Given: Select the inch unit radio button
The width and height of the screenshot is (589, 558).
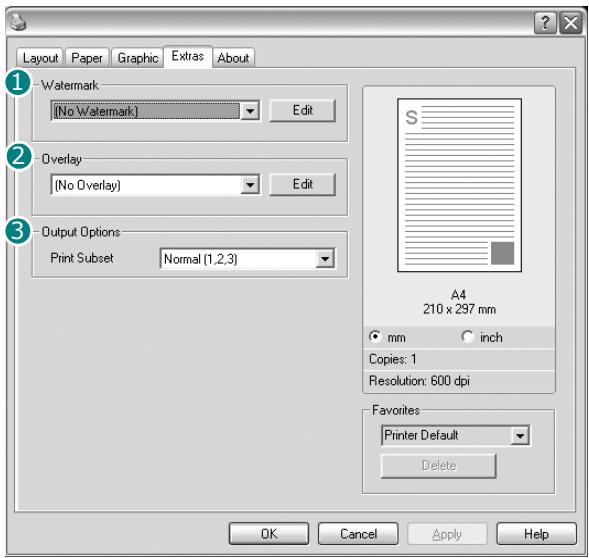Looking at the screenshot, I should click(468, 336).
